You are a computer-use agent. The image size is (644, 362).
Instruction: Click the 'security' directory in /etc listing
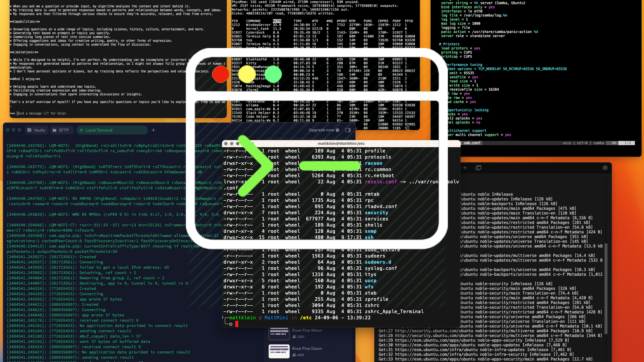coord(377,213)
